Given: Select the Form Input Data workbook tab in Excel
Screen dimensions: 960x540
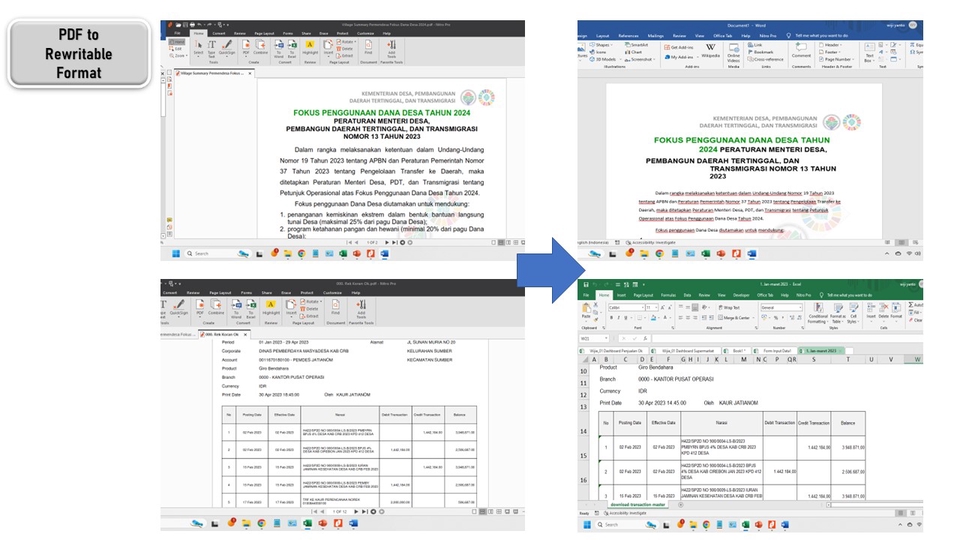Looking at the screenshot, I should 774,351.
